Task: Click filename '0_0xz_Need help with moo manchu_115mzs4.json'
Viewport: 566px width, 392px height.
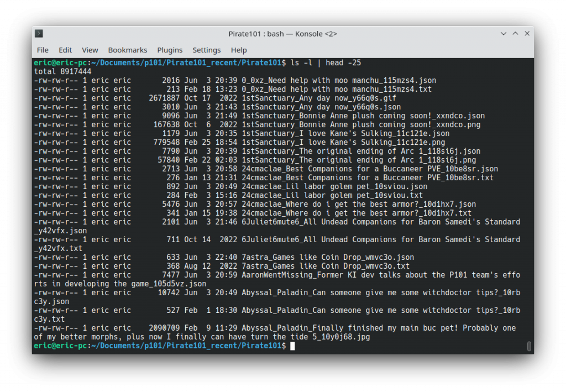Action: (x=339, y=81)
